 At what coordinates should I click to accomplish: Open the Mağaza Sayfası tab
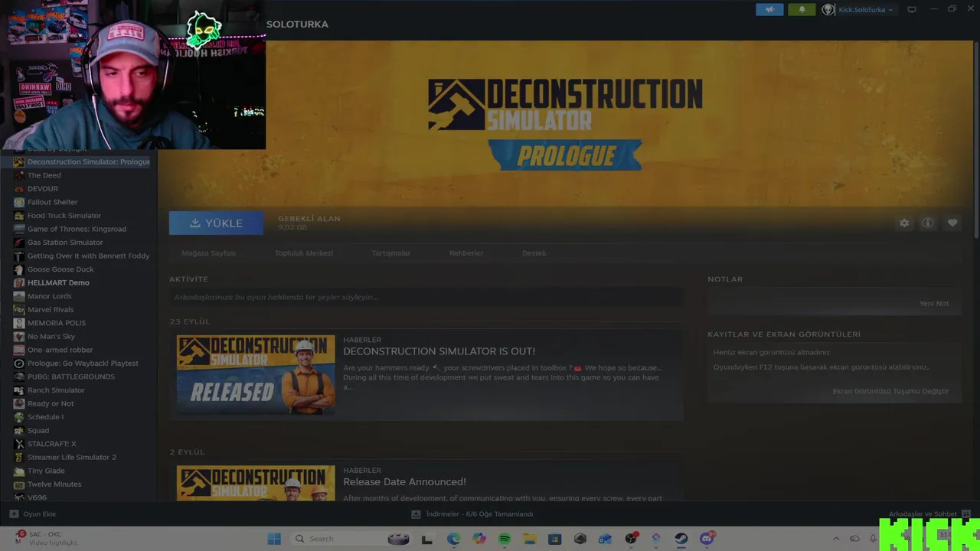[208, 253]
